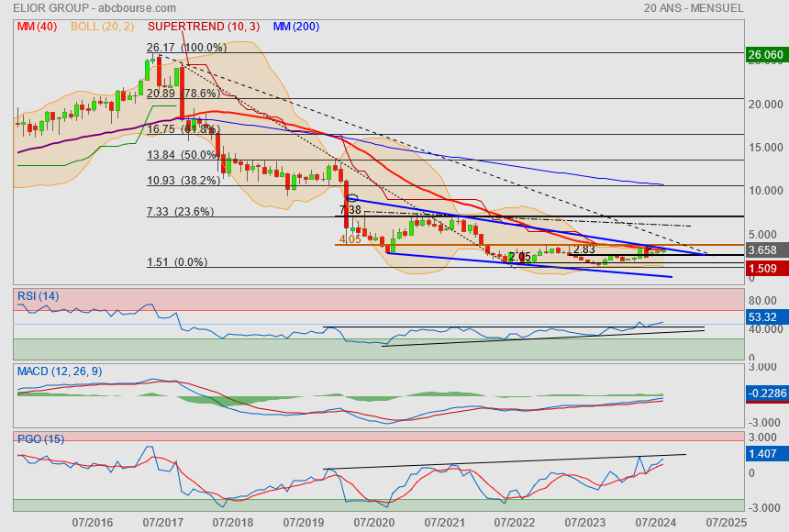
Task: Click the 20 ANS - MENSUEL period label
Action: pyautogui.click(x=694, y=8)
